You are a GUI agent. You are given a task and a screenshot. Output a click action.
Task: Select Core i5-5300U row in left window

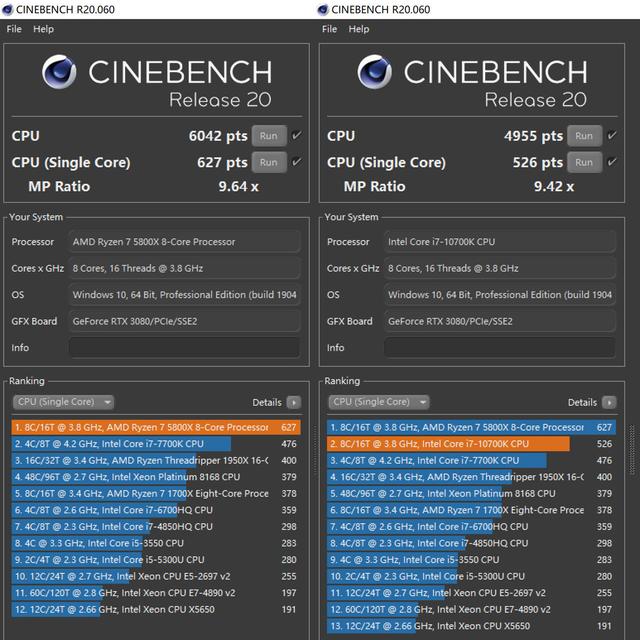(x=156, y=560)
